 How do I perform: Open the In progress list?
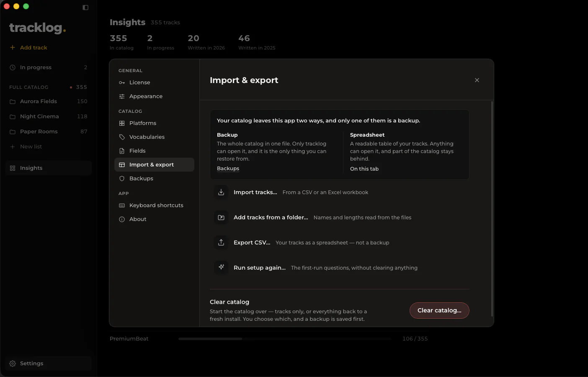click(x=49, y=68)
